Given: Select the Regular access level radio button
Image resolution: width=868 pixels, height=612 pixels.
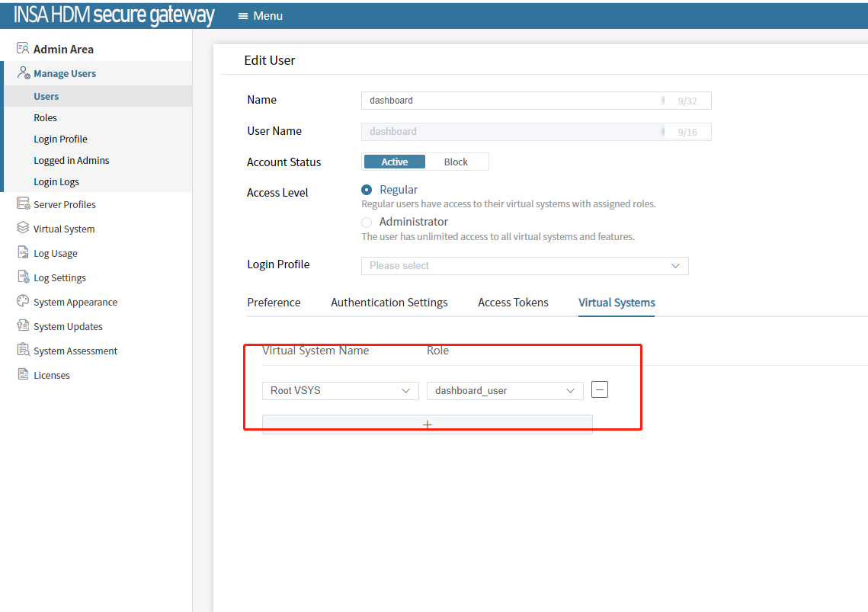Looking at the screenshot, I should pos(367,190).
